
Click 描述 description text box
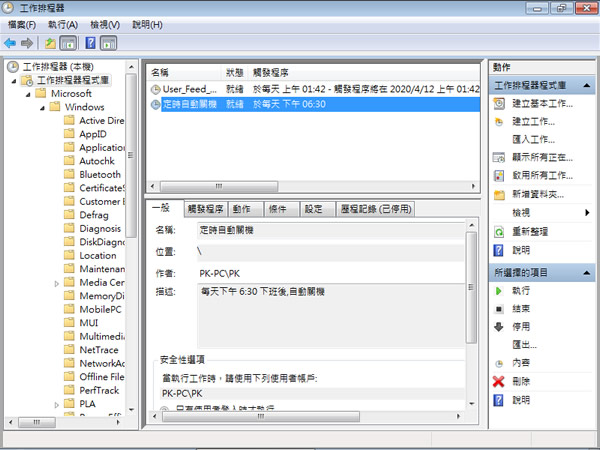(x=331, y=316)
